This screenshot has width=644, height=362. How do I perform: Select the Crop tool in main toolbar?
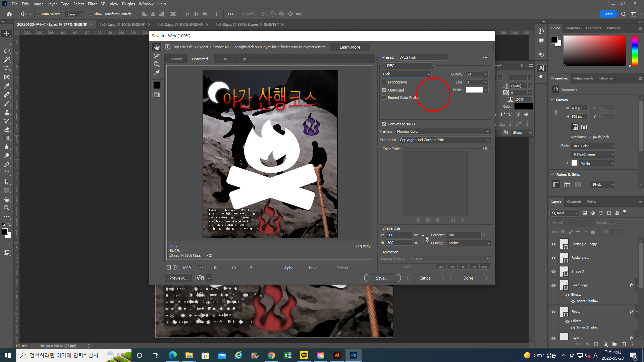pyautogui.click(x=7, y=68)
